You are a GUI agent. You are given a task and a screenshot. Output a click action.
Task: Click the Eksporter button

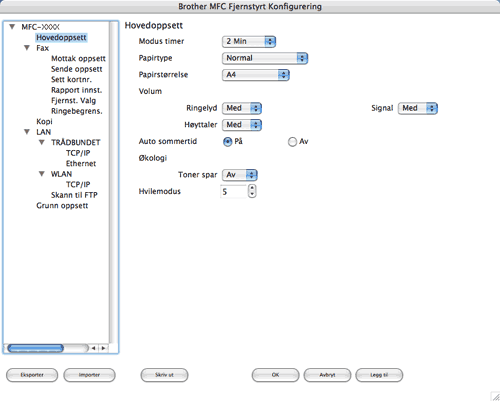32,375
